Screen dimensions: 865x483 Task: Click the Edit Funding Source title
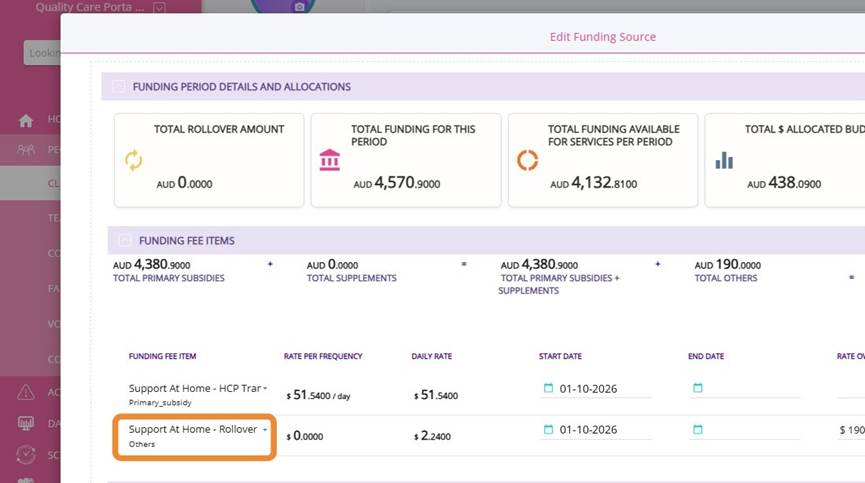pyautogui.click(x=602, y=37)
